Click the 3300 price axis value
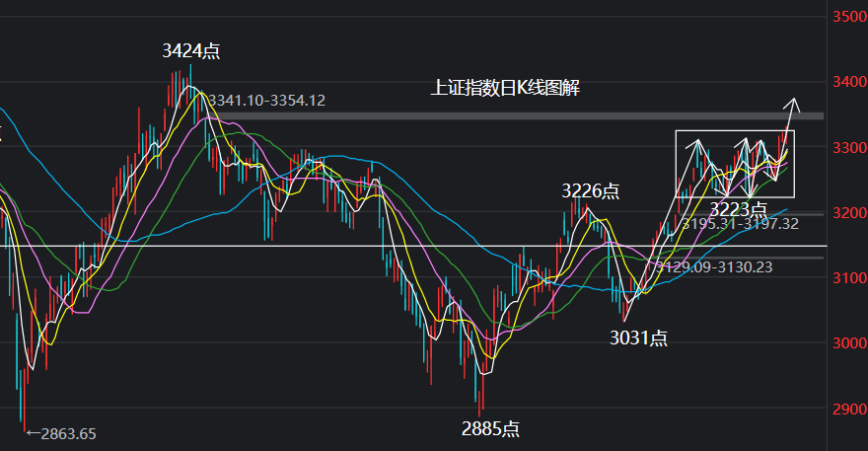Viewport: 868px width, 451px height. tap(849, 148)
